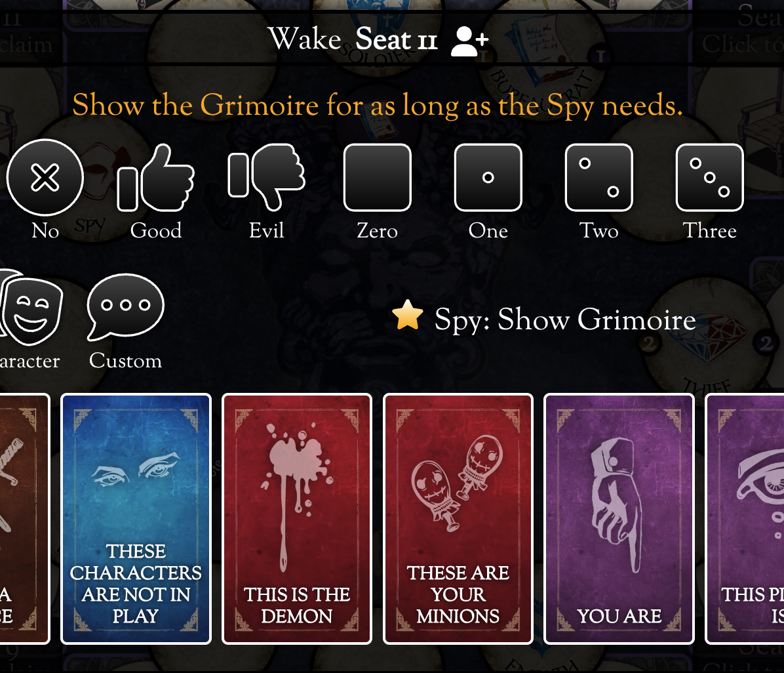Click the gold star next to Spy
Screen dimensions: 784x673
pos(408,316)
